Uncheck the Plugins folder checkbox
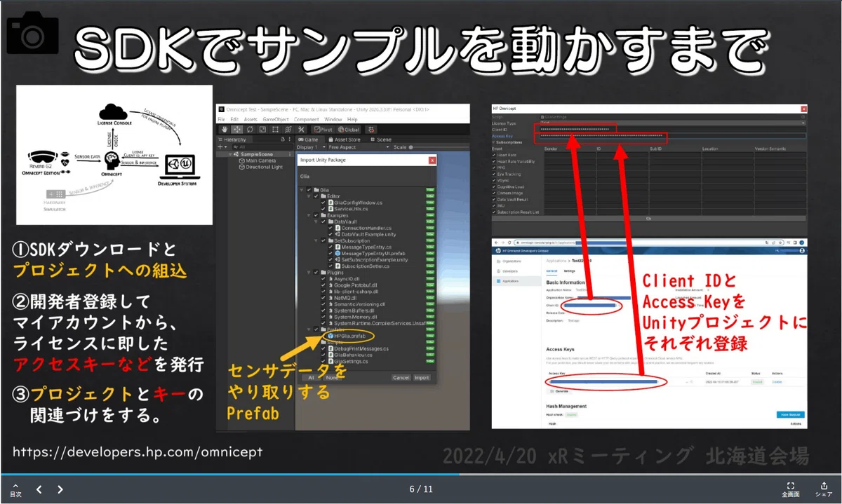842x504 pixels. point(316,273)
